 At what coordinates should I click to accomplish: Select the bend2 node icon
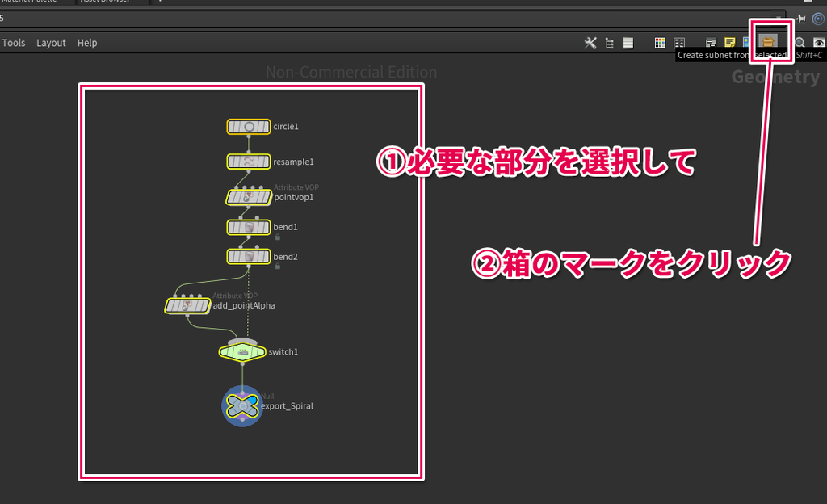pyautogui.click(x=249, y=257)
